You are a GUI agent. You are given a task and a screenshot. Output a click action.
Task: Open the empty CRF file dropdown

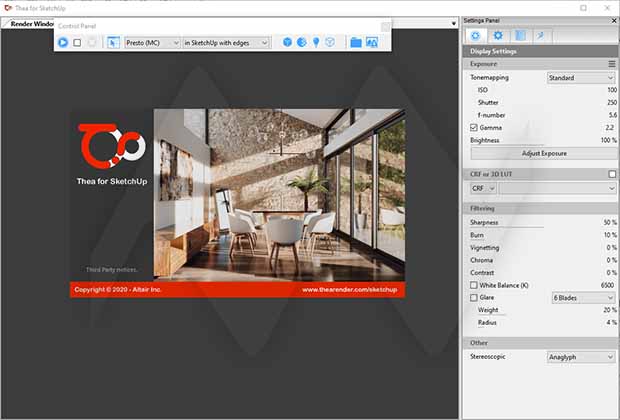point(557,188)
